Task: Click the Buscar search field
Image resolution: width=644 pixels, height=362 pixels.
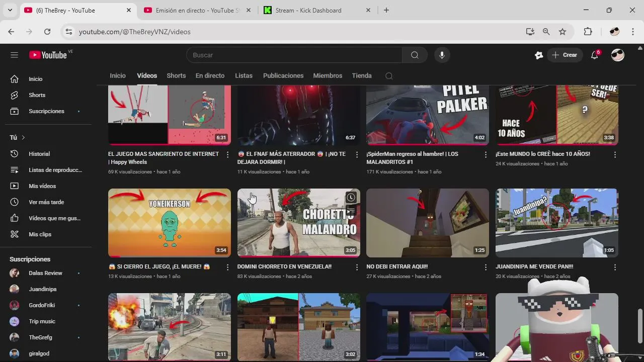Action: click(x=294, y=55)
